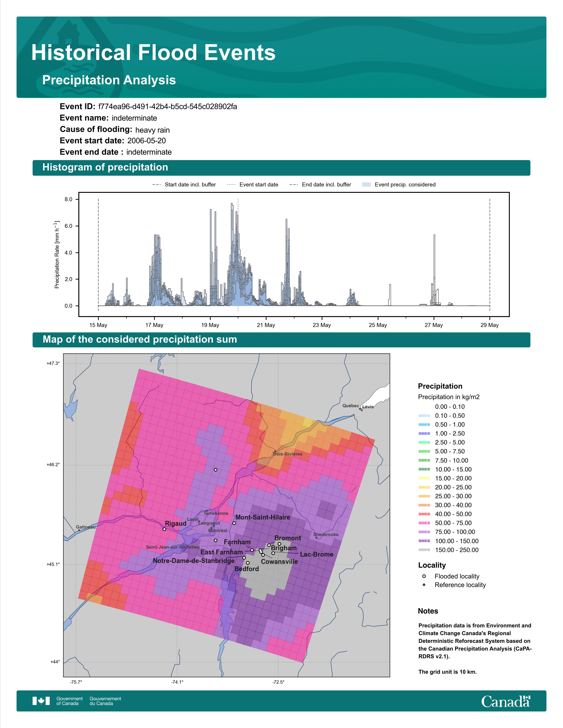Screen dimensions: 563x728
Task: Click the Historical Flood Events title
Action: point(153,53)
